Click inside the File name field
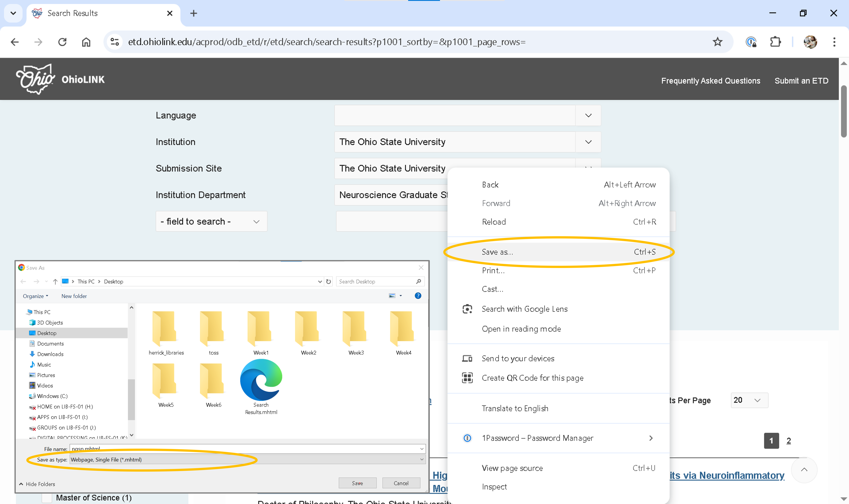This screenshot has width=849, height=504. pyautogui.click(x=238, y=449)
